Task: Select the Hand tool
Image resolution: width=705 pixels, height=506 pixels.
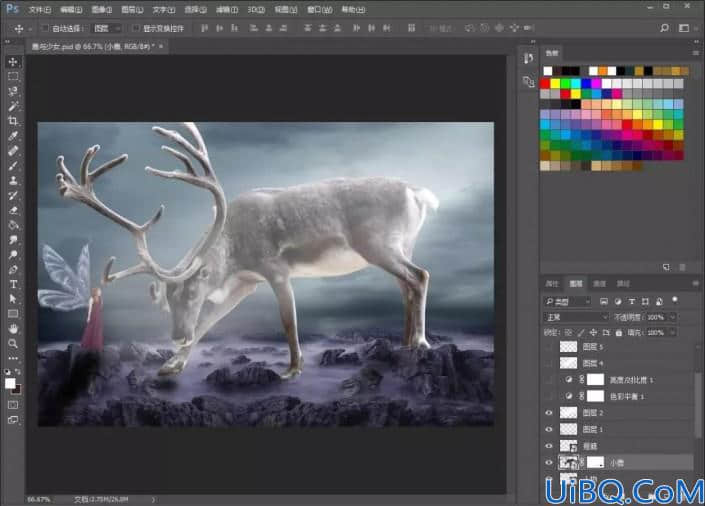Action: (13, 329)
